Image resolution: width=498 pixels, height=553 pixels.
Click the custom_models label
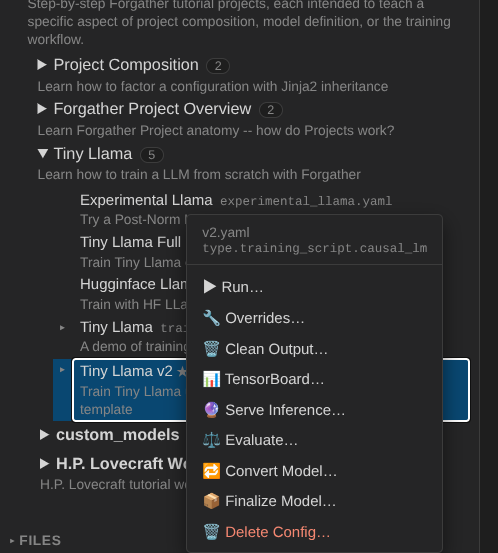(117, 435)
